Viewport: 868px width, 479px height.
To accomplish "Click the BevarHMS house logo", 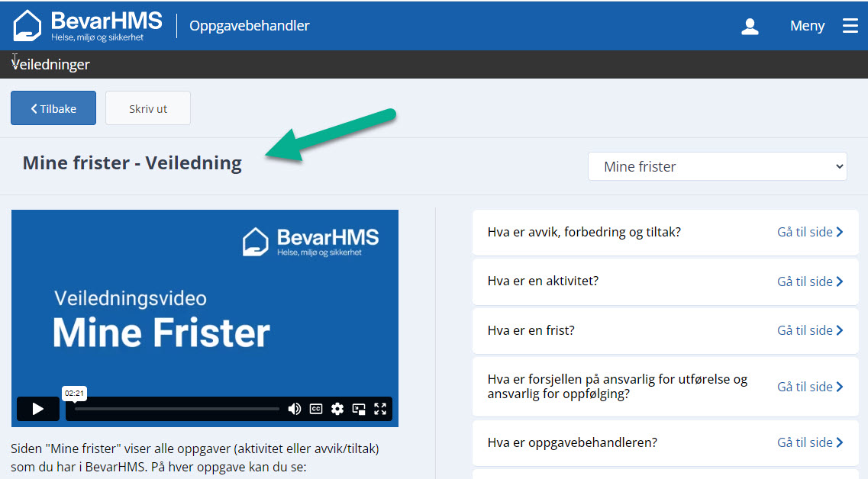I will tap(27, 25).
